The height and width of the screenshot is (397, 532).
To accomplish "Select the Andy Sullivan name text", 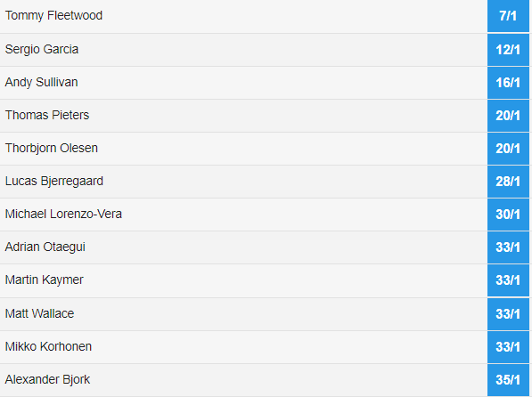I will click(41, 83).
